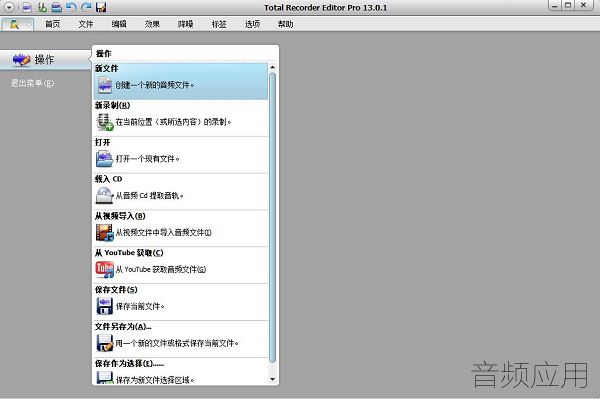
Task: Switch to the 降噪 tab
Action: (x=186, y=24)
